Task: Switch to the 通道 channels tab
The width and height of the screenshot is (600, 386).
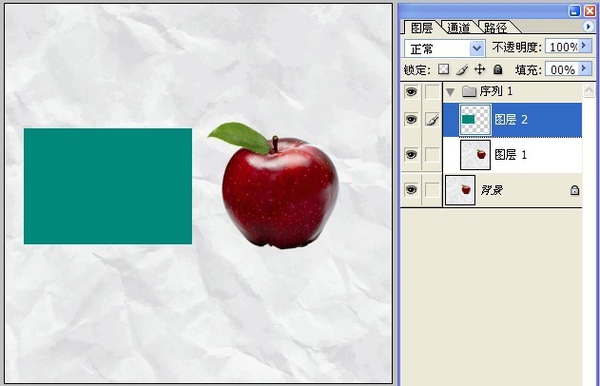Action: (458, 28)
